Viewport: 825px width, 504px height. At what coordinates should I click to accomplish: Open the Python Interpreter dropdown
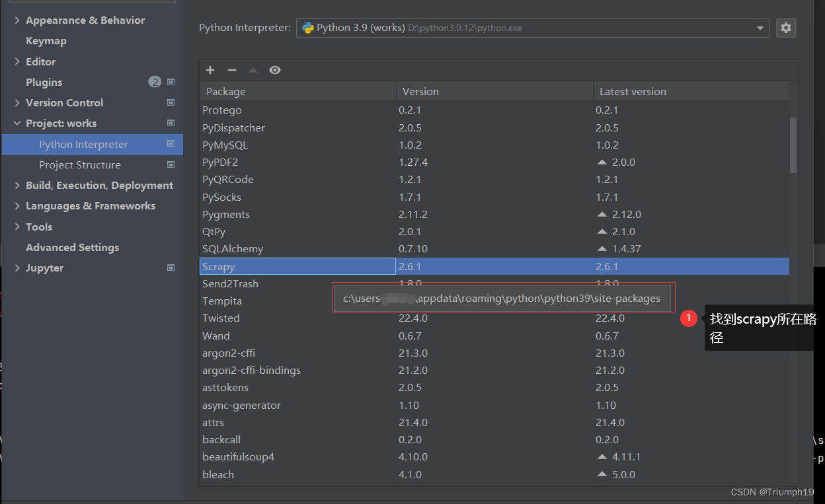[758, 28]
